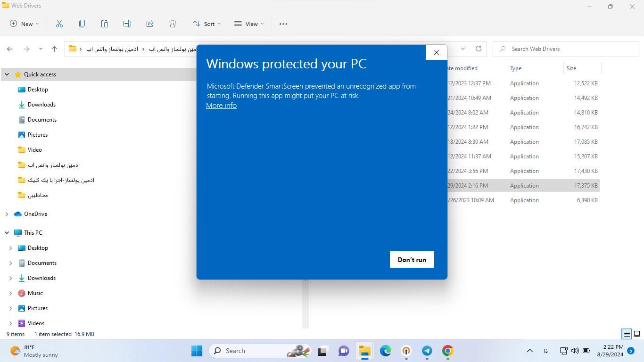644x362 pixels.
Task: Open the volume speaker icon
Action: pyautogui.click(x=575, y=351)
